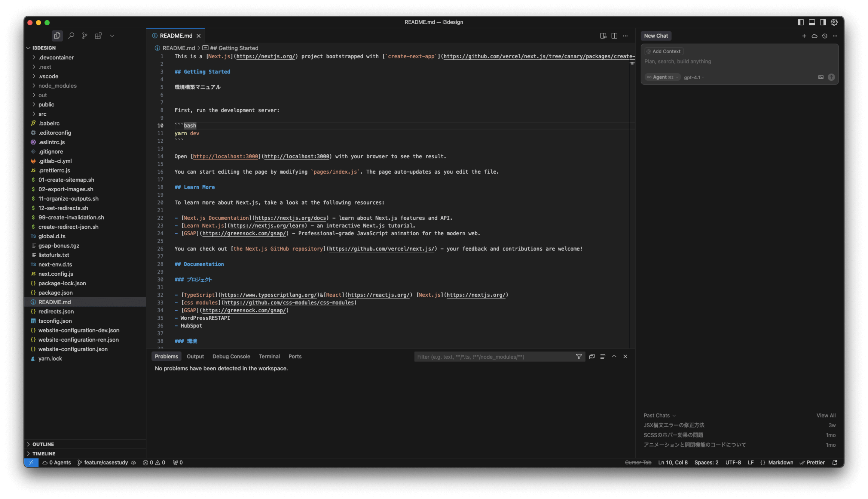This screenshot has width=868, height=499.
Task: Show more sidebar views chevron
Action: pyautogui.click(x=112, y=36)
